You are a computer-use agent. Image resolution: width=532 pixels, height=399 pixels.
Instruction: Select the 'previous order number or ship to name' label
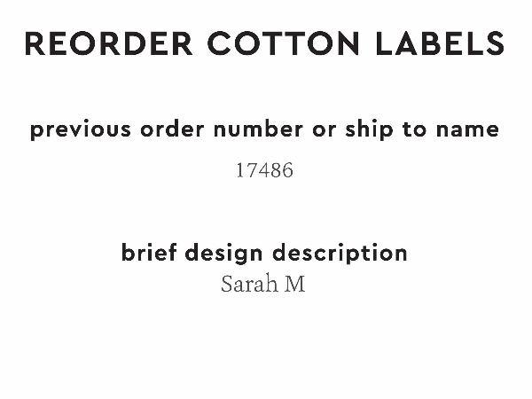click(265, 129)
